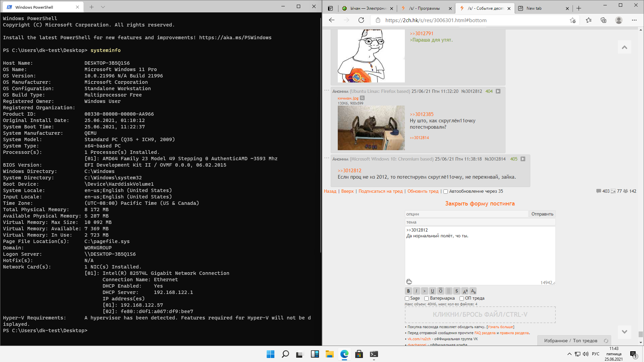This screenshot has width=644, height=362.
Task: Apply overline formatting in post form
Action: 440,291
